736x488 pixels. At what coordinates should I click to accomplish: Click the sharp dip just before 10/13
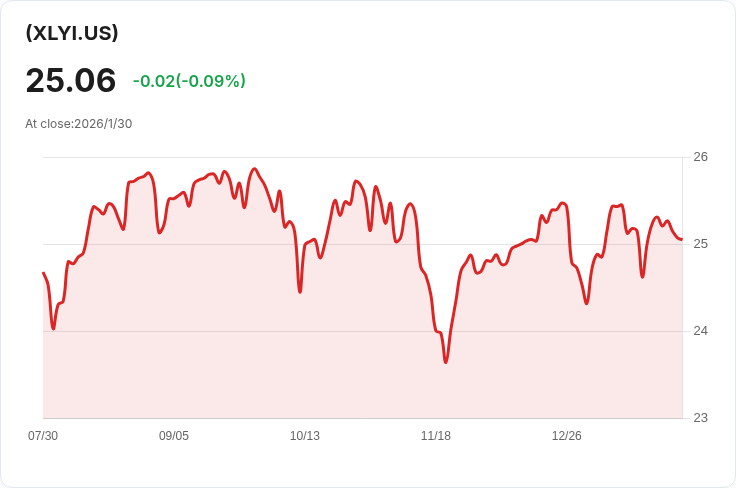pyautogui.click(x=300, y=291)
